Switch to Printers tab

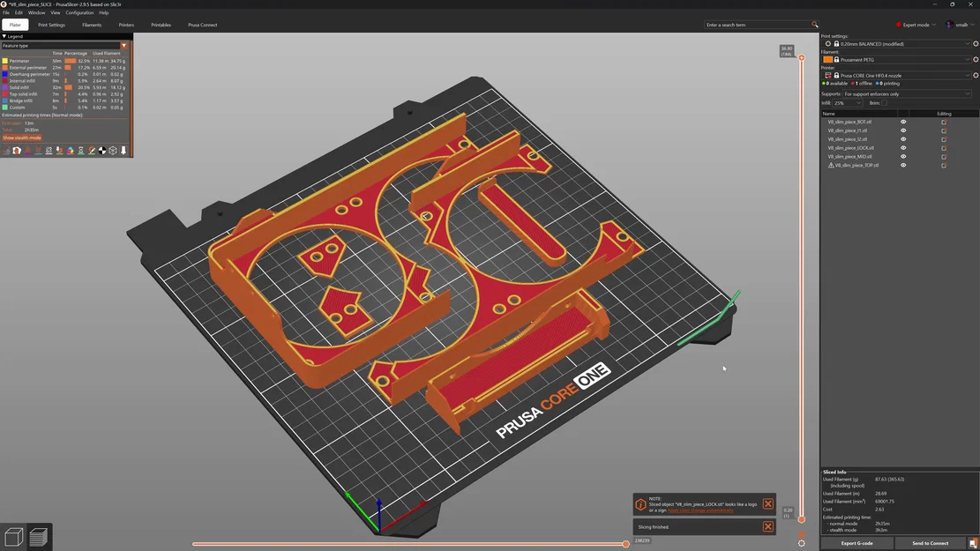[126, 25]
